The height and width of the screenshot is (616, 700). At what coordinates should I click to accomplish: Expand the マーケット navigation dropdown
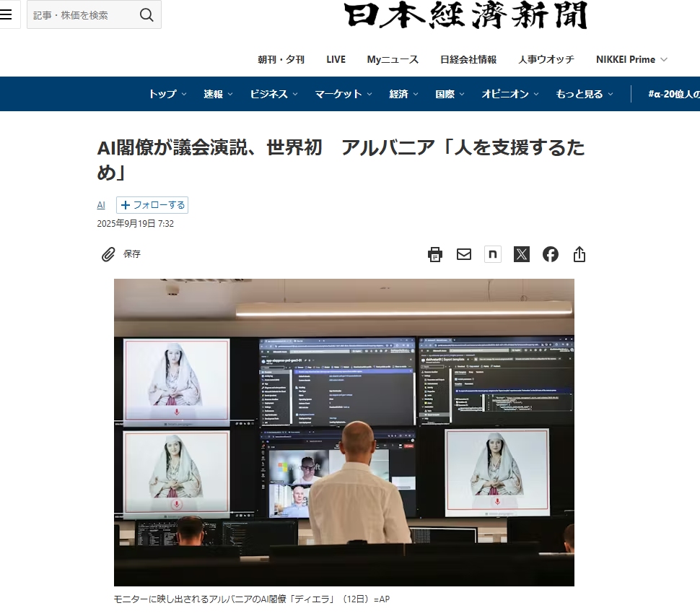click(x=343, y=94)
